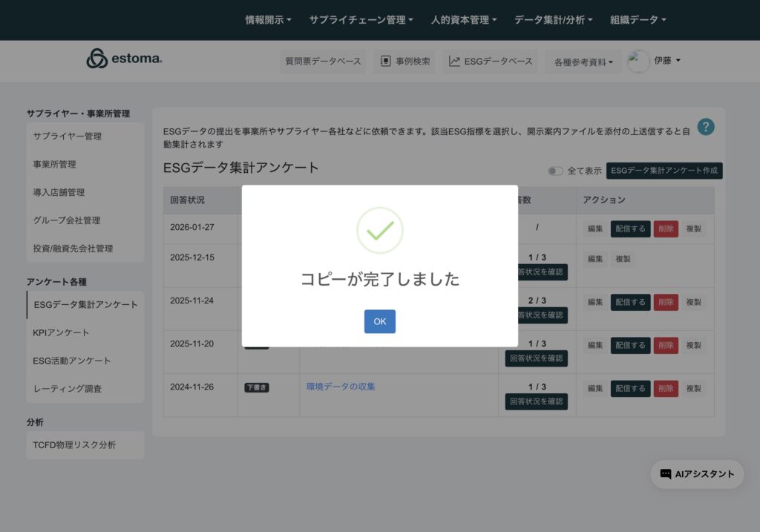Click 質問票データベース in the toolbar
The height and width of the screenshot is (532, 760).
point(324,62)
